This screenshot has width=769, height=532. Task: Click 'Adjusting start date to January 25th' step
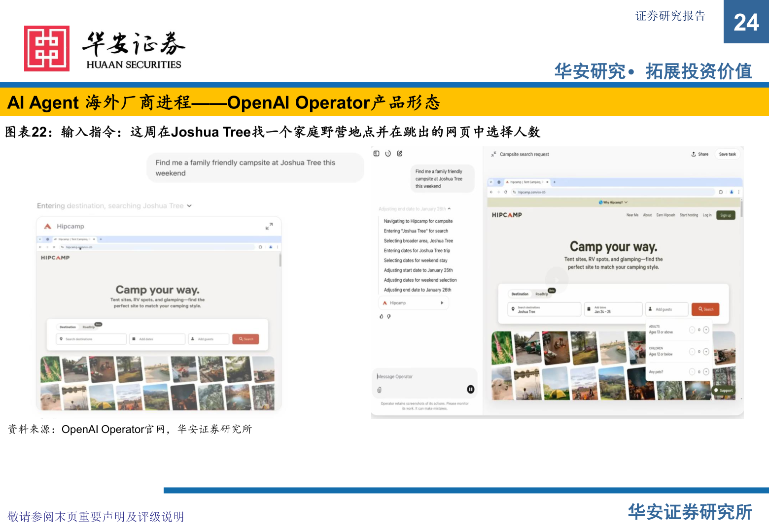tap(418, 270)
